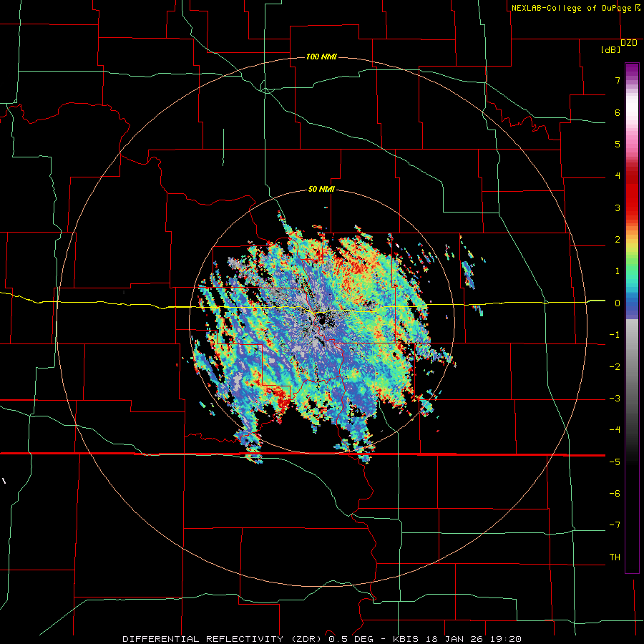Click the [dB] units label
The width and height of the screenshot is (644, 644).
pyautogui.click(x=611, y=50)
